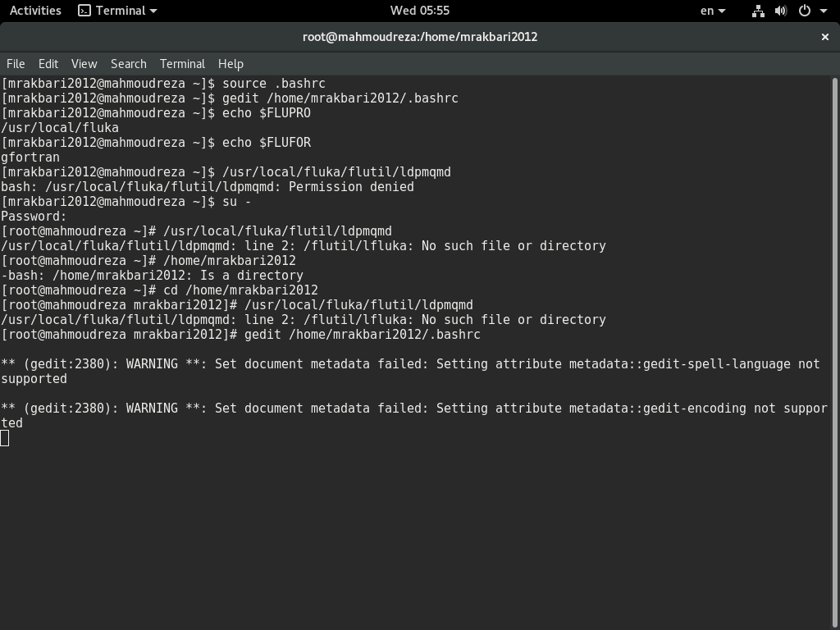Screen dimensions: 840x630
Task: Click the 'source .bashrc' command line
Action: 163,84
